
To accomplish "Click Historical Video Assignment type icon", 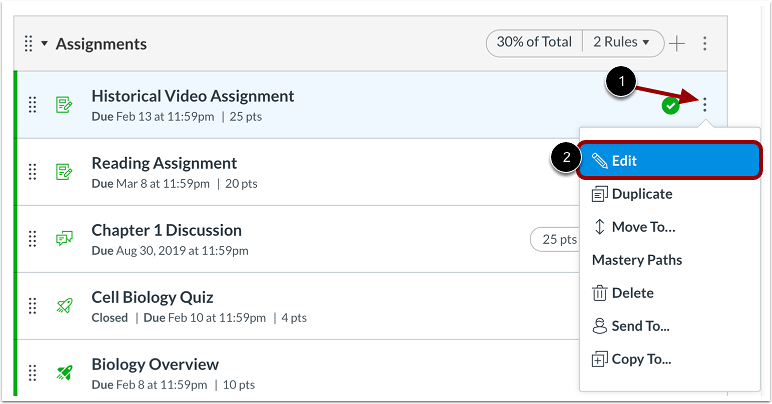I will pyautogui.click(x=64, y=105).
